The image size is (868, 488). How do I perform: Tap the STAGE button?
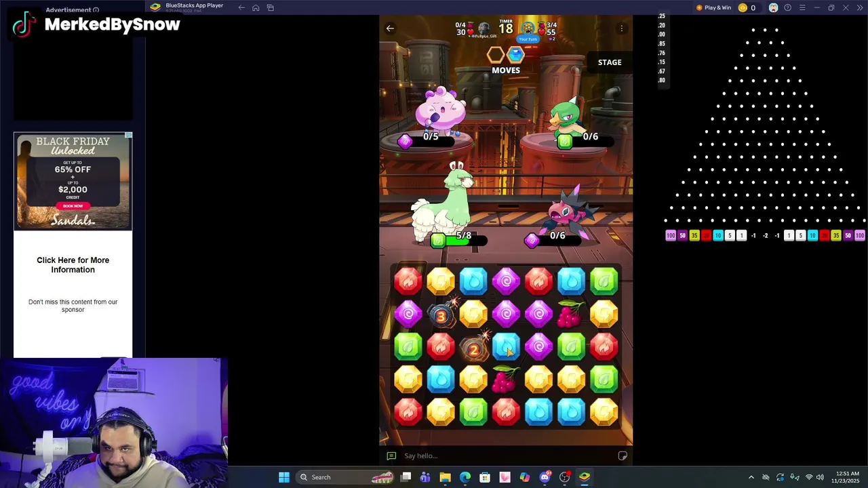pyautogui.click(x=610, y=62)
